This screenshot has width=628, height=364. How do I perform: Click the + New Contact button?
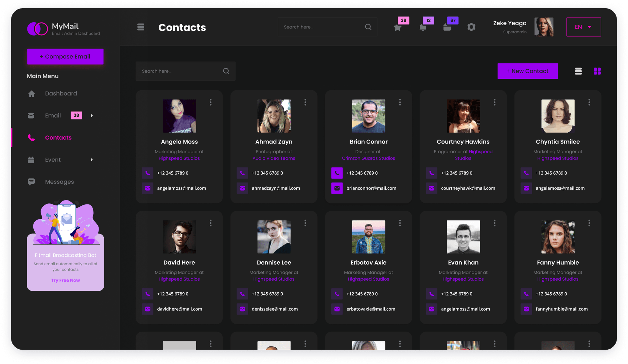click(528, 71)
